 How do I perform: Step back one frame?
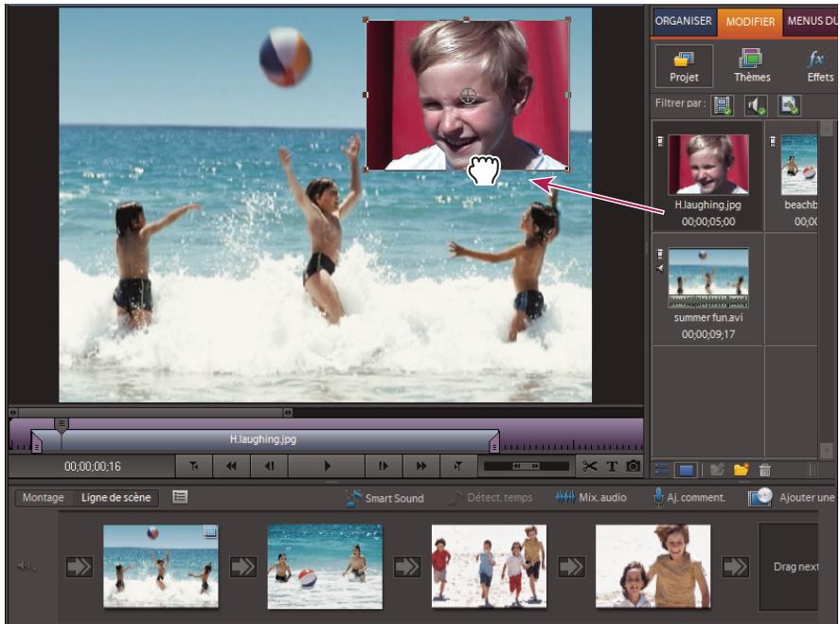coord(270,466)
